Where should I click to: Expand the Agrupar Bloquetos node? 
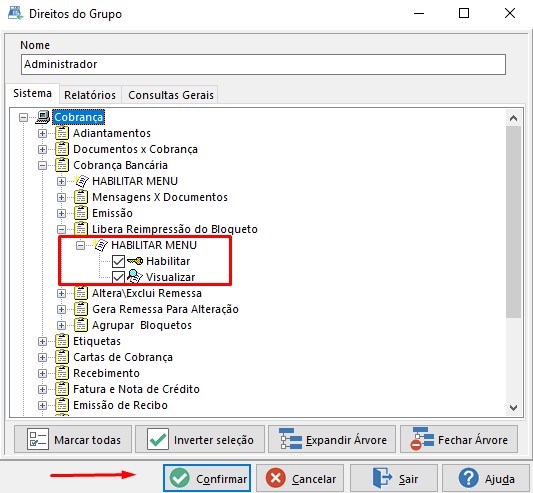[x=62, y=325]
